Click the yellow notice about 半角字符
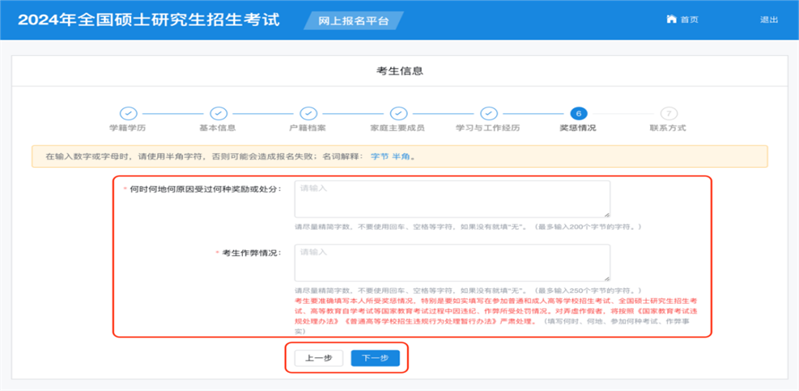 point(400,157)
